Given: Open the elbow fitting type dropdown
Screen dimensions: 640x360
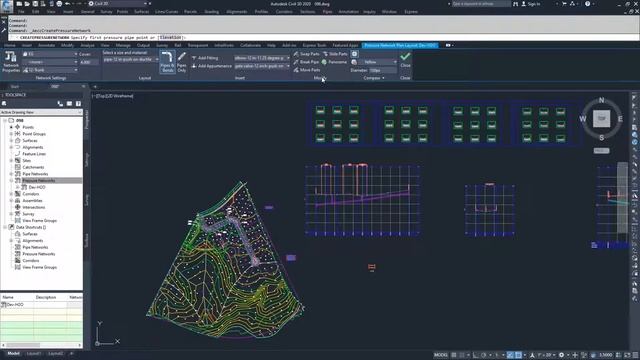Looking at the screenshot, I should (x=262, y=58).
